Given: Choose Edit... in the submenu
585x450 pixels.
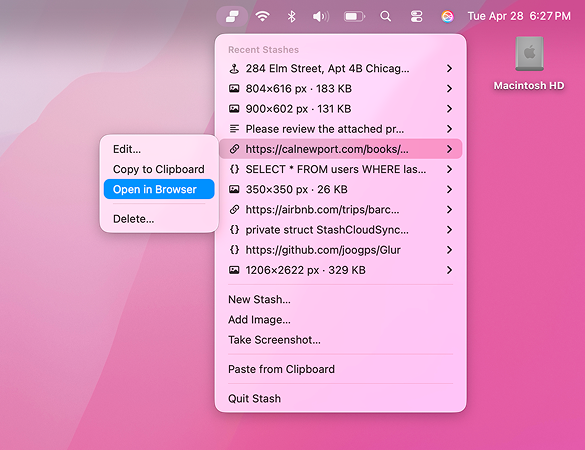Looking at the screenshot, I should (159, 149).
